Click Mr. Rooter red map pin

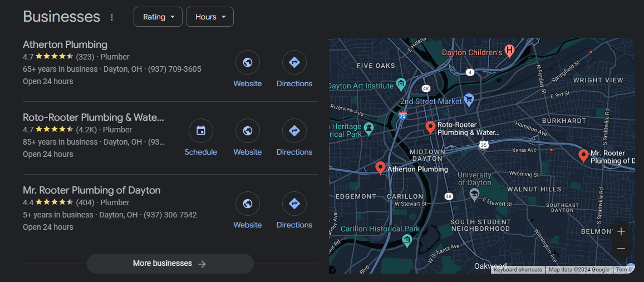click(x=583, y=156)
